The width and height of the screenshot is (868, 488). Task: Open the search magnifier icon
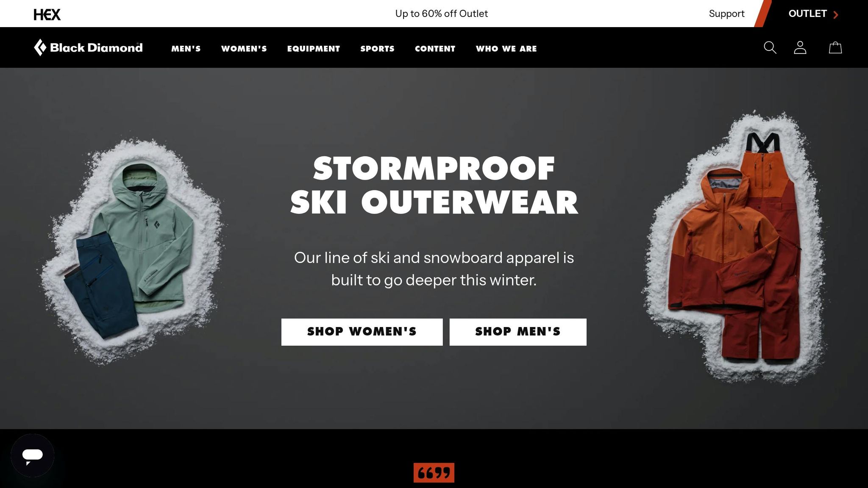click(x=770, y=47)
